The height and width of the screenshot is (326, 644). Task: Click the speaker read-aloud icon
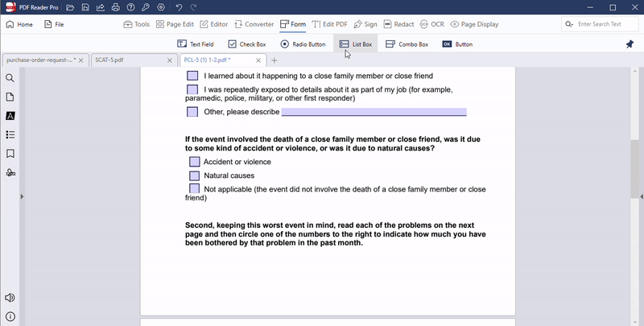[10, 298]
